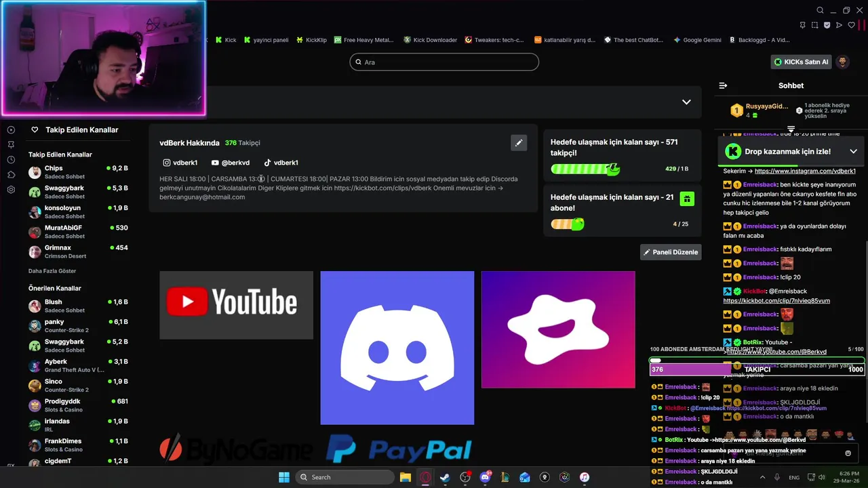Screen dimensions: 868x488
Task: Open the Chips followed channel
Action: click(x=78, y=172)
